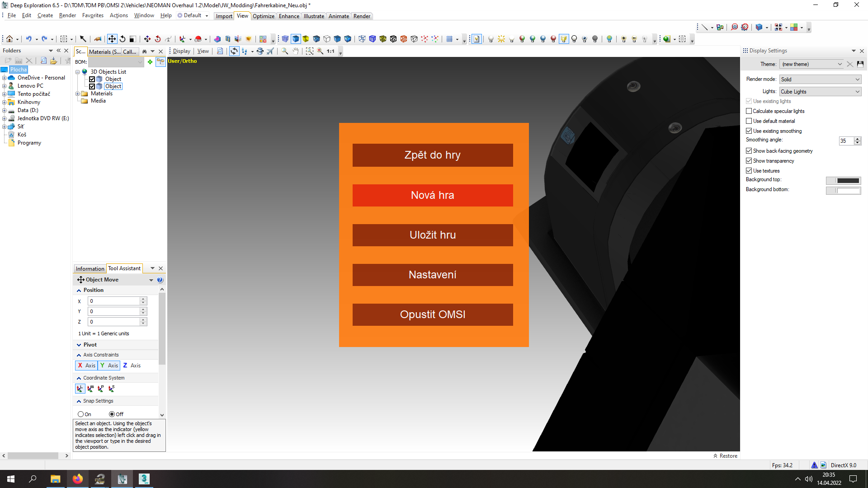868x488 pixels.
Task: Select the Object Rotate tool icon
Action: pos(122,39)
